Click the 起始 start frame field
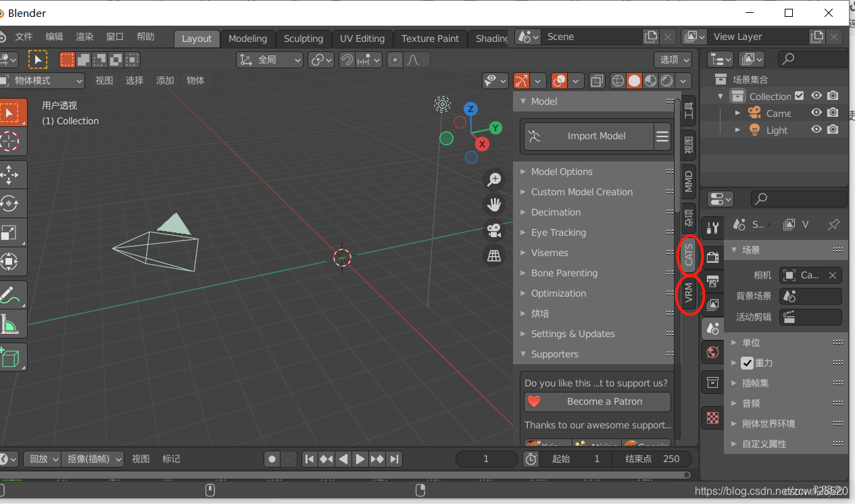 coord(577,459)
